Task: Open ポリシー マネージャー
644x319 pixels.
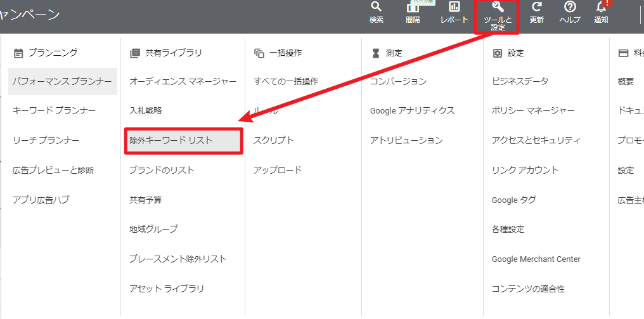Action: point(533,110)
